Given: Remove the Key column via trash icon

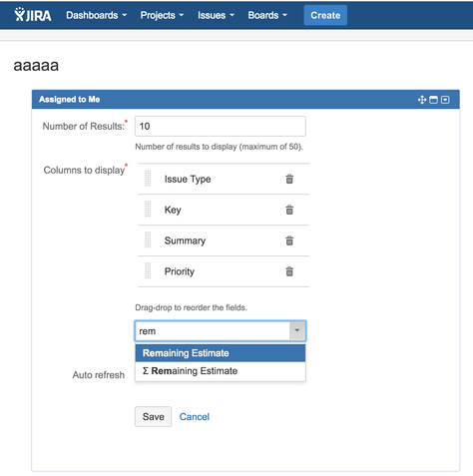Looking at the screenshot, I should click(289, 210).
